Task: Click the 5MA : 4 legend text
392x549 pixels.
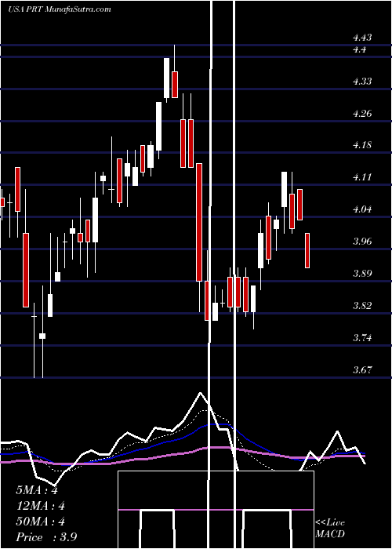Action: [x=37, y=490]
